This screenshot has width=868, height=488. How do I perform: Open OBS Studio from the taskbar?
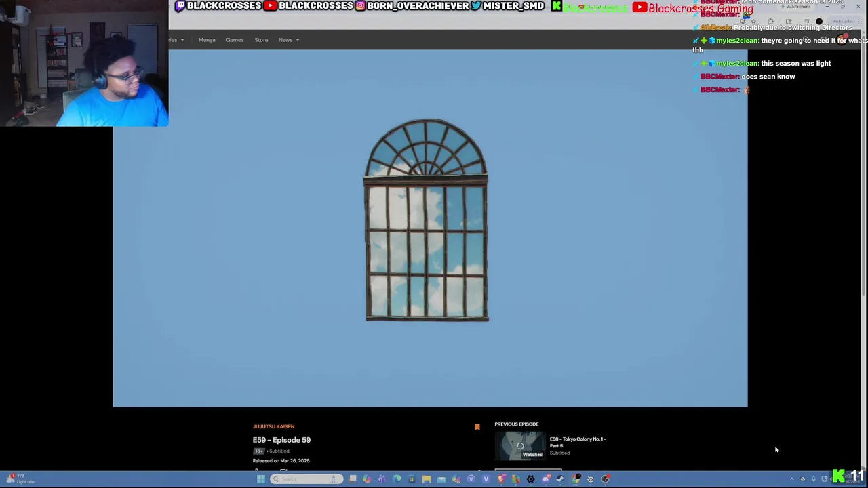click(606, 479)
